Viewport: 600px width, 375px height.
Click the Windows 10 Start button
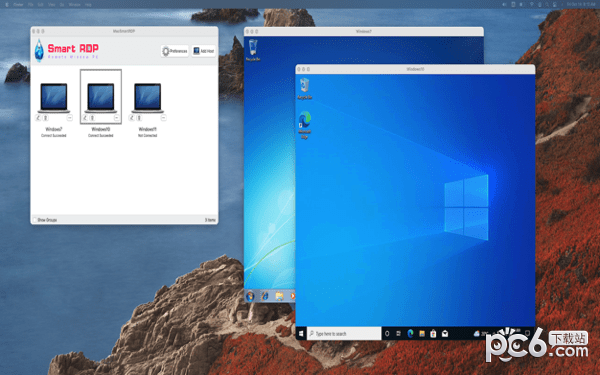tap(301, 334)
